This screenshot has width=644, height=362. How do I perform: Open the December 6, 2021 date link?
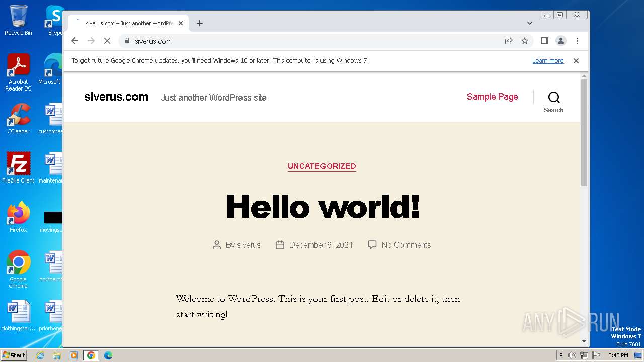(321, 245)
